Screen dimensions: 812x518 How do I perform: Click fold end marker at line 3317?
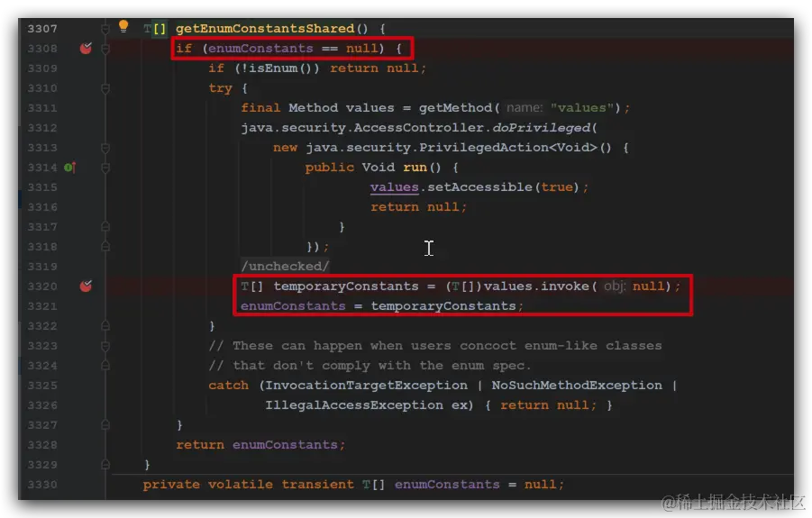coord(105,227)
